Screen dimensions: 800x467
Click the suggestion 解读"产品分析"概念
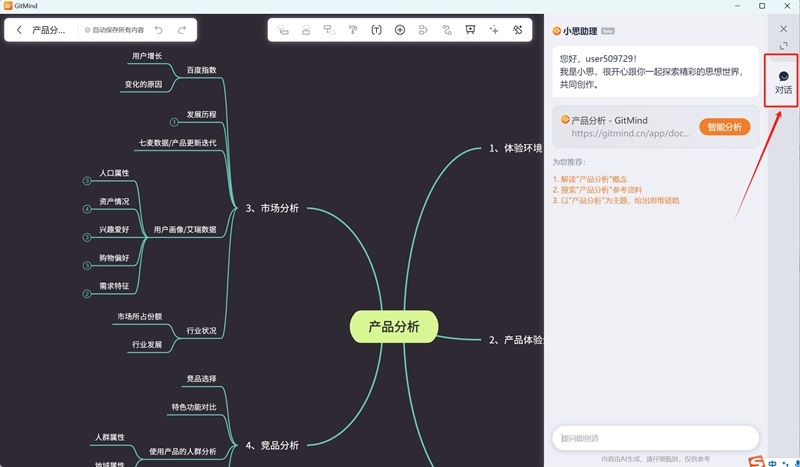[x=590, y=179]
